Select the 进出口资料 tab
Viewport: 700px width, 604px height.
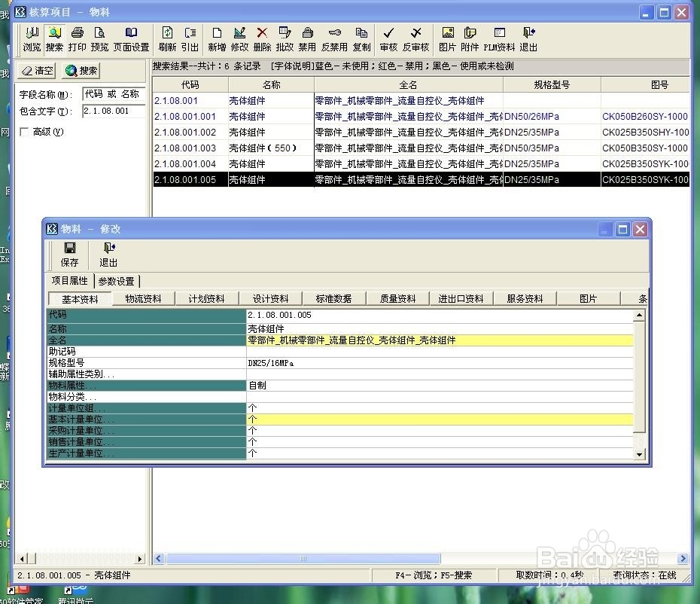[461, 298]
